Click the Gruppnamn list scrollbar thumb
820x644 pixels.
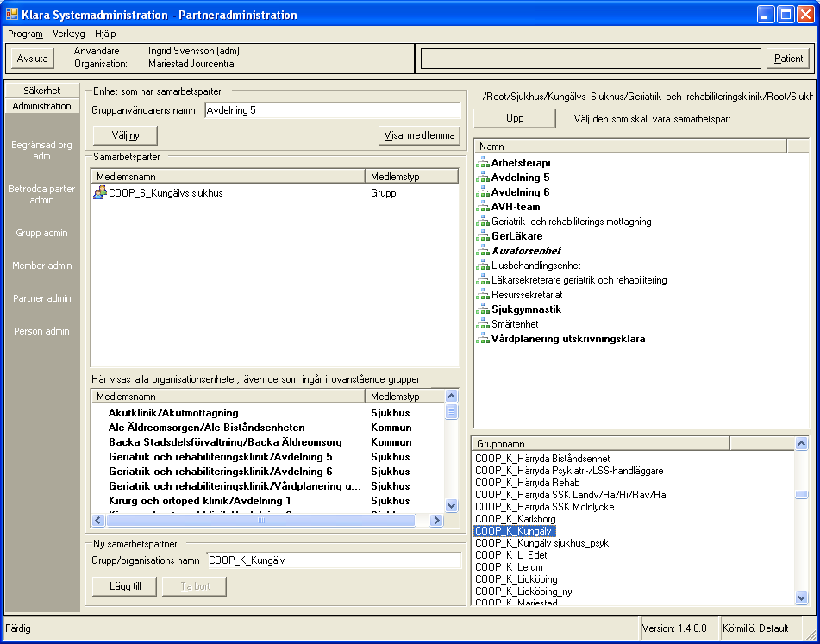802,495
